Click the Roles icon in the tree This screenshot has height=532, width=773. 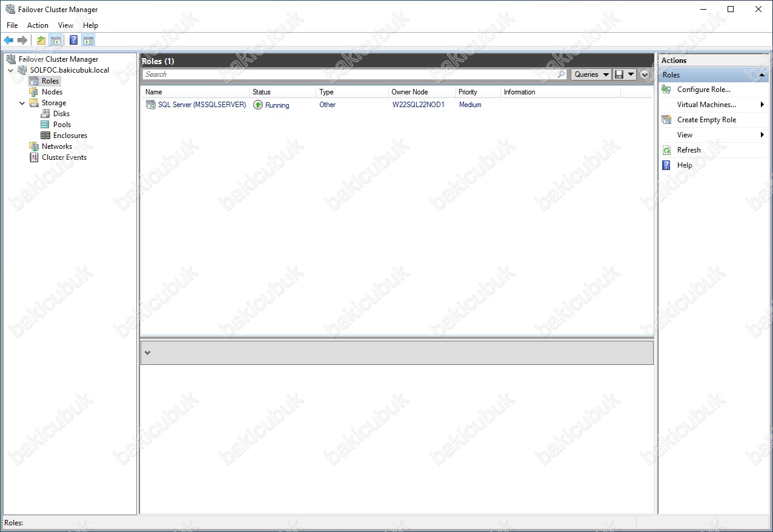(x=34, y=81)
